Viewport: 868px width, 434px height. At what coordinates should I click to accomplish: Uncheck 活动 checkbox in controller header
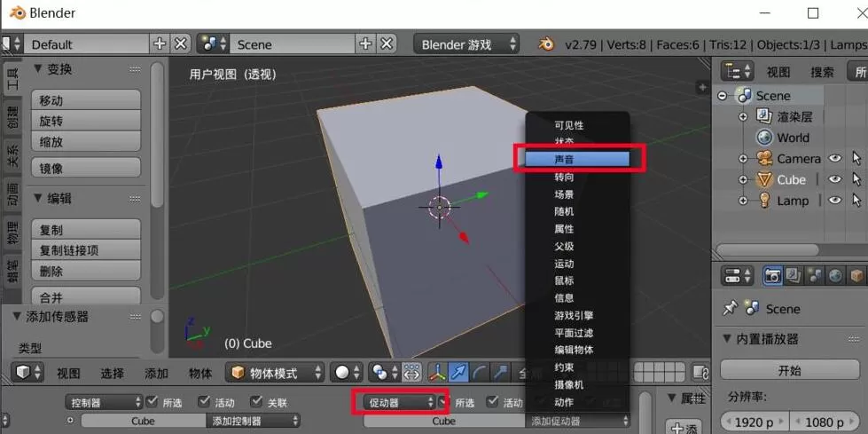coord(204,402)
